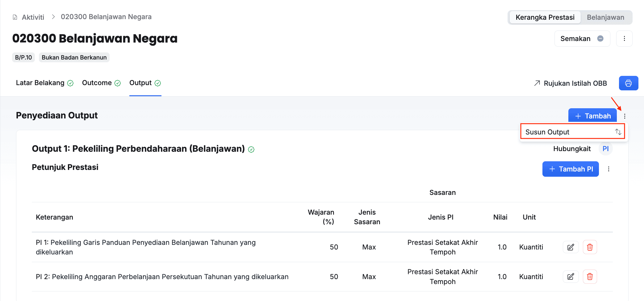Open the three-dot menu beside Semakan
Viewport: 644px width, 301px height.
click(x=624, y=39)
